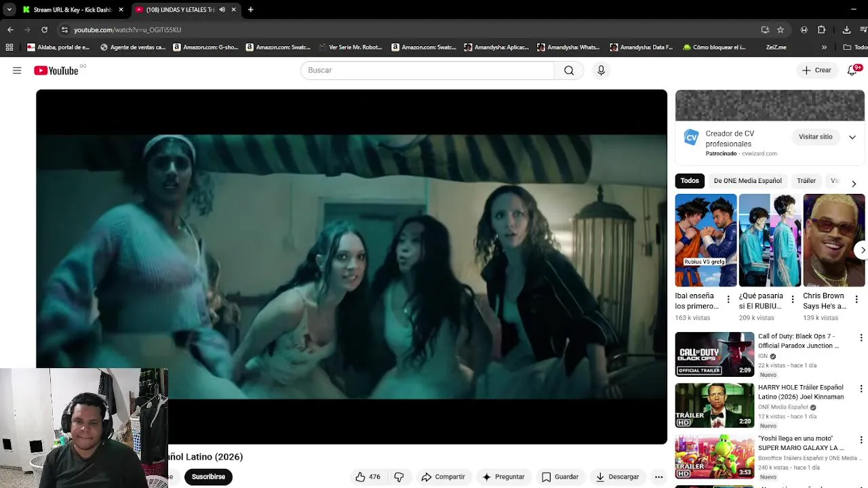Close the Kick Dashboard tab

coord(121,9)
